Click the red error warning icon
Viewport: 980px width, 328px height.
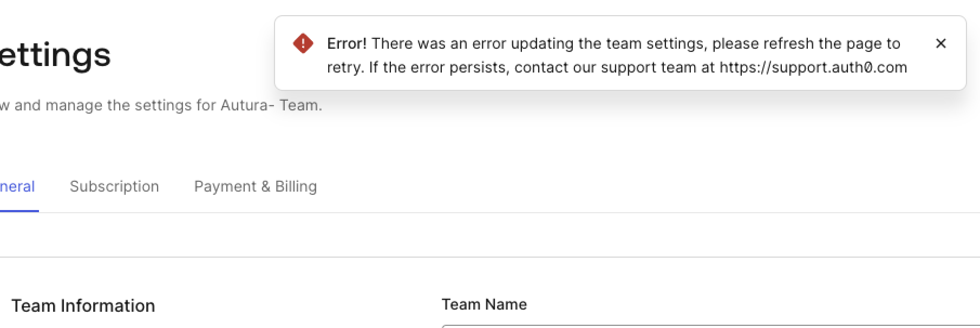pos(303,43)
